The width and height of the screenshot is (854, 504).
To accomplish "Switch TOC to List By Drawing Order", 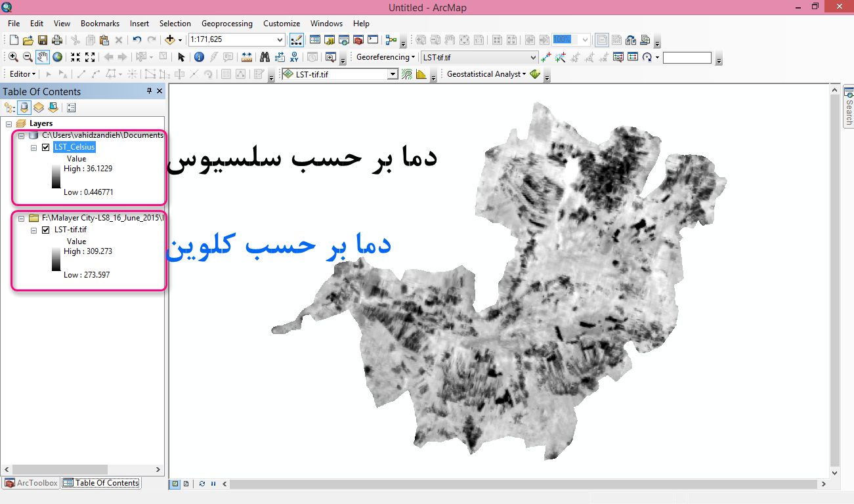I will (x=10, y=107).
